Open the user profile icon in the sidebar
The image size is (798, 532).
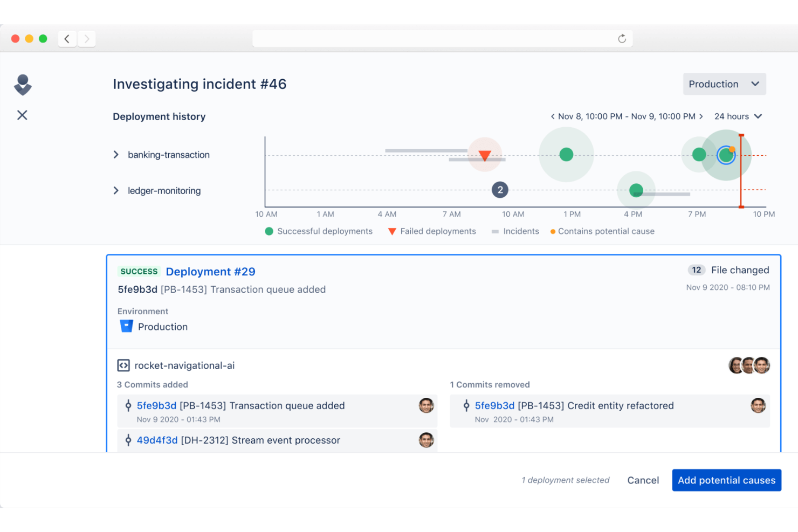(x=22, y=85)
